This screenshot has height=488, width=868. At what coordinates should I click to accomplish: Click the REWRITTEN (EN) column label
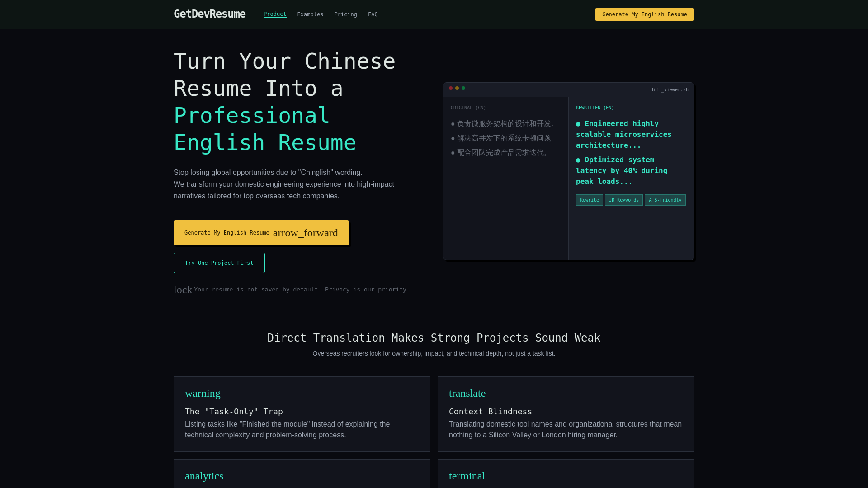coord(595,108)
